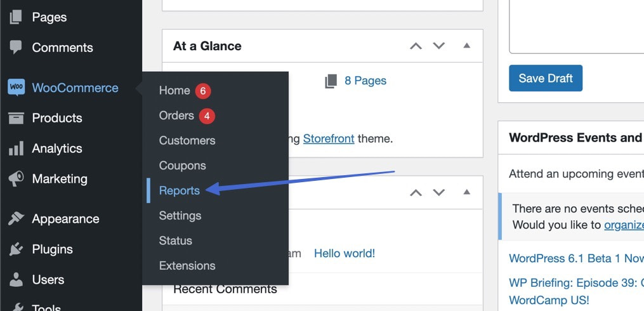Click the red 6 badge next to Home
The height and width of the screenshot is (311, 644).
(x=203, y=91)
